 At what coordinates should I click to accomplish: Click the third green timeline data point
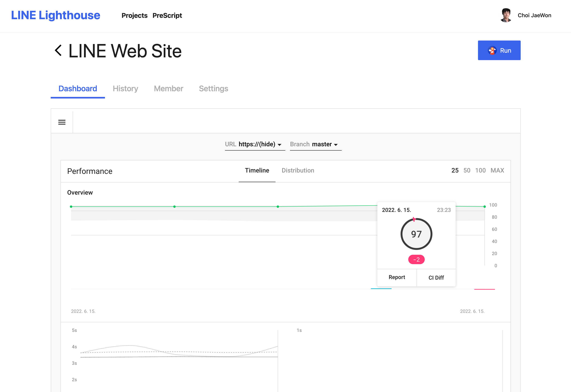click(x=278, y=207)
